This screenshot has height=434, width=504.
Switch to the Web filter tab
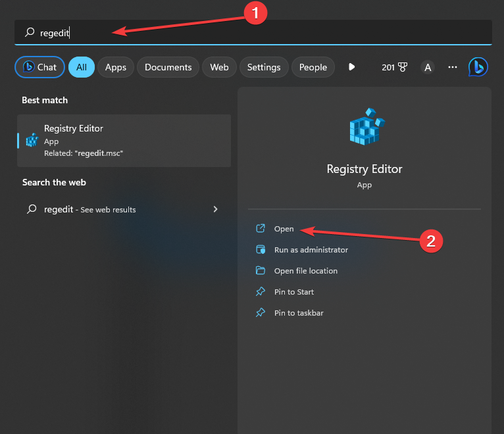coord(219,67)
